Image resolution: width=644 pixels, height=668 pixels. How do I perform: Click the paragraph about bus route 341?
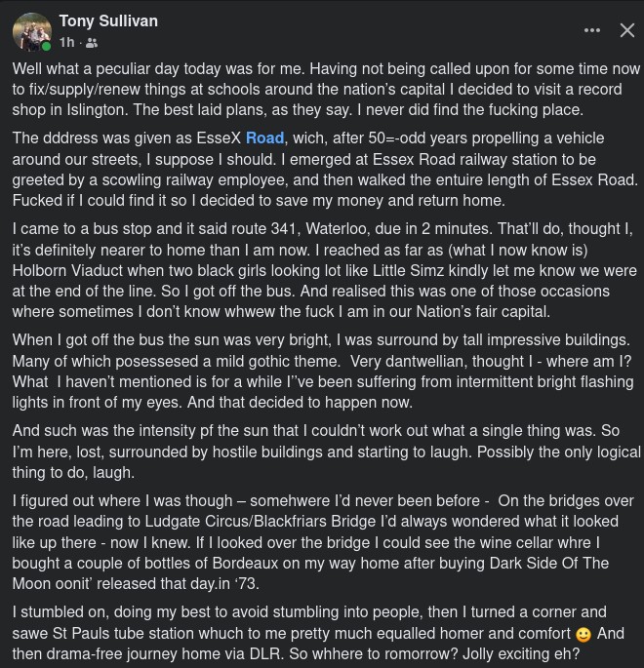point(324,270)
